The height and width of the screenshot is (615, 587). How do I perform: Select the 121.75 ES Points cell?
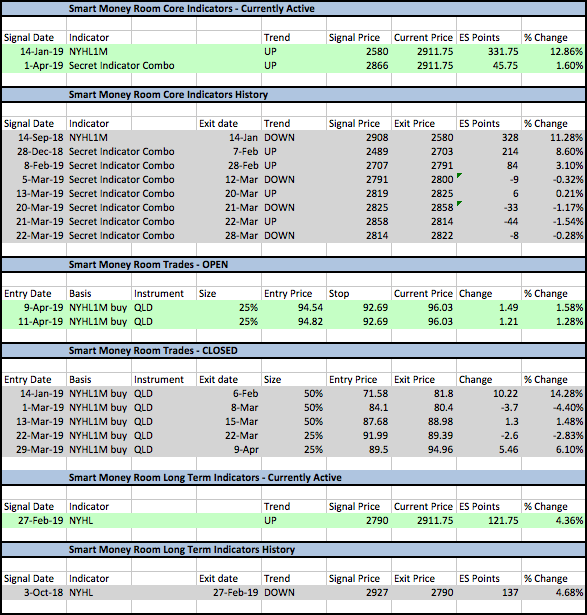(503, 520)
